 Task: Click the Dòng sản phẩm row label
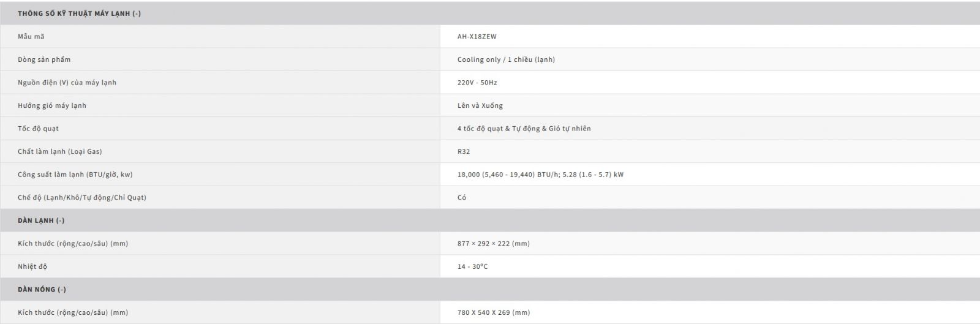tap(44, 59)
